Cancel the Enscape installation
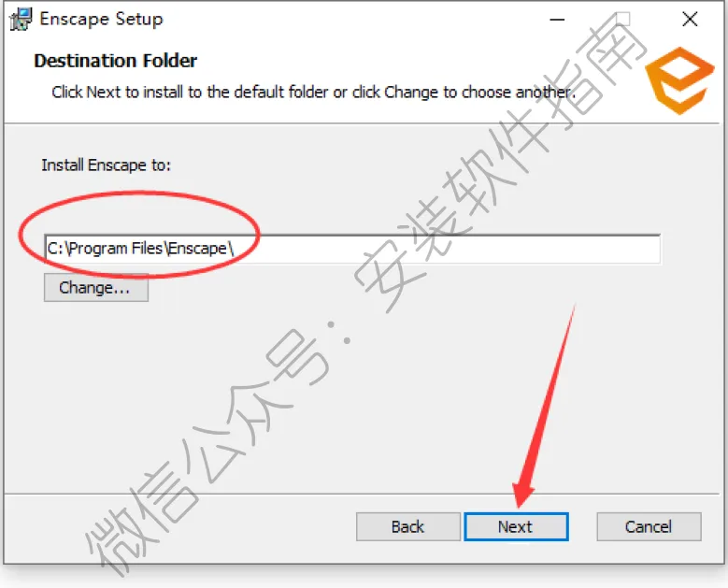The height and width of the screenshot is (588, 728). pos(649,526)
